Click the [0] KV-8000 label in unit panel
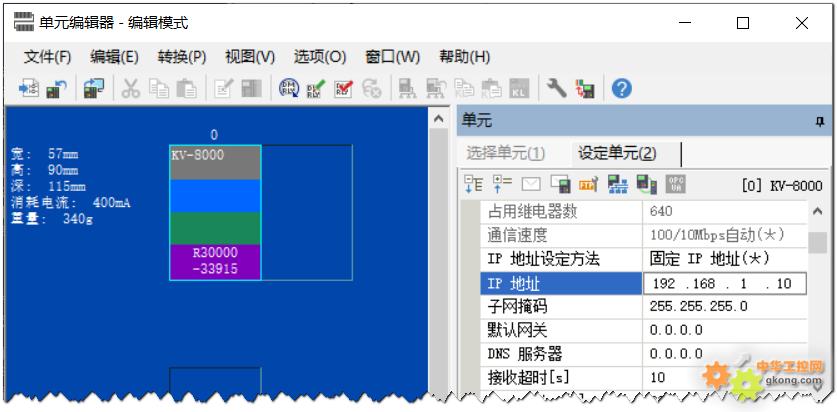Screen dimensions: 837x412 click(x=782, y=186)
